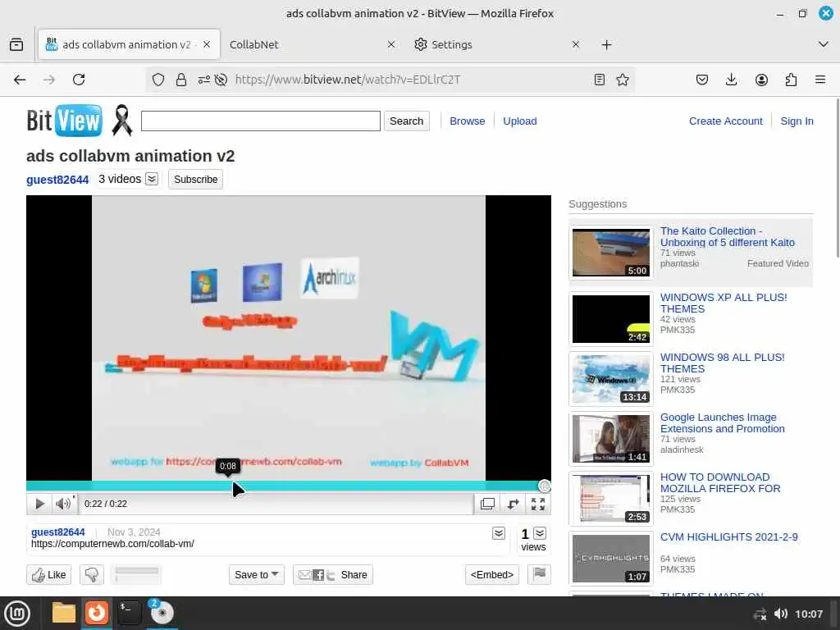This screenshot has width=840, height=630.
Task: Open the file manager folder icon in the taskbar
Action: 63,614
